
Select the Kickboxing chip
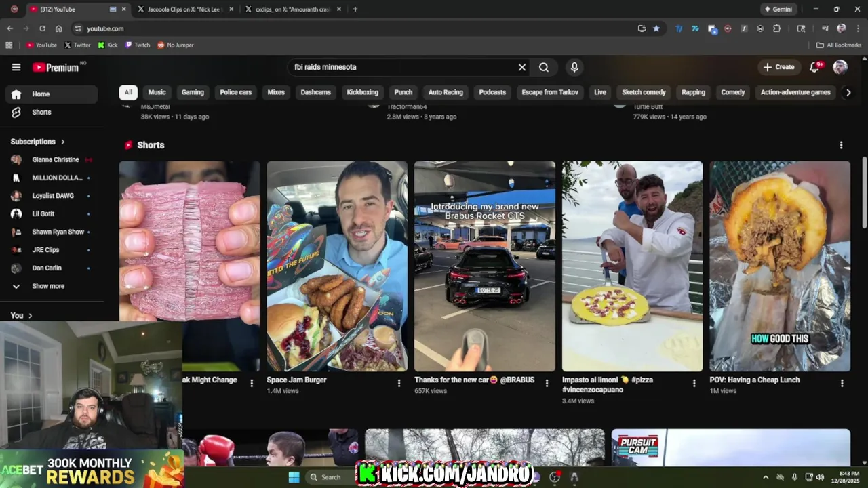click(x=363, y=92)
